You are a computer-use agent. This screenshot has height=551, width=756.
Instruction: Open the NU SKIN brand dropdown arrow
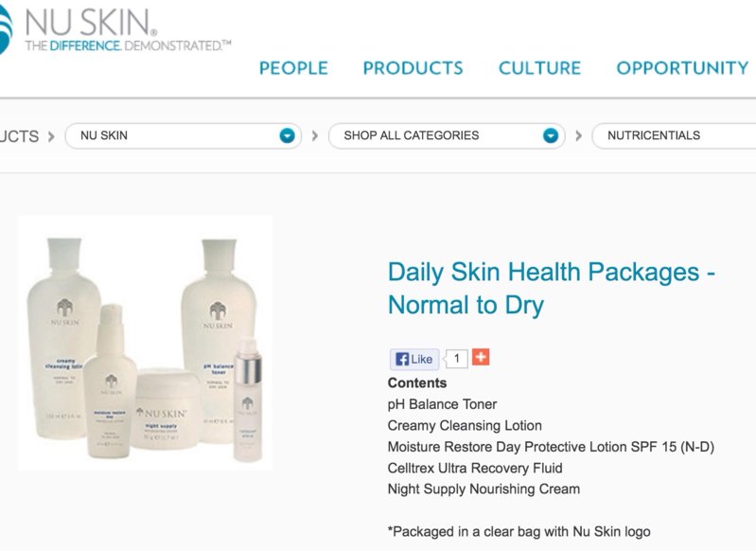pyautogui.click(x=287, y=136)
